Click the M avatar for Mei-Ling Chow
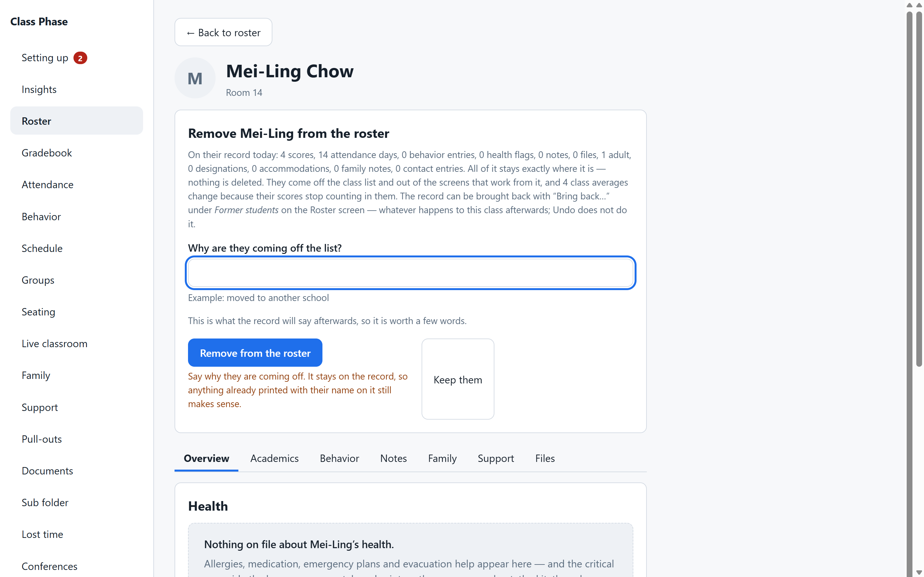 click(195, 78)
